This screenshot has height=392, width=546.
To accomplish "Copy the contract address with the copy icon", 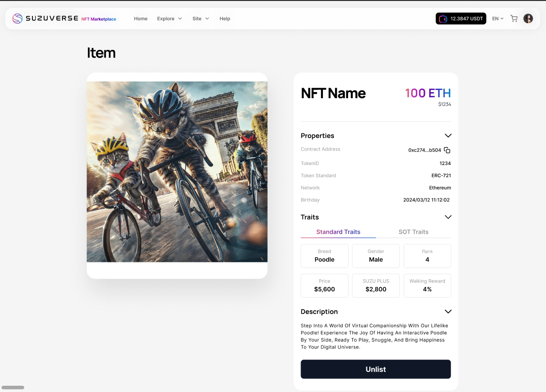I will click(447, 150).
